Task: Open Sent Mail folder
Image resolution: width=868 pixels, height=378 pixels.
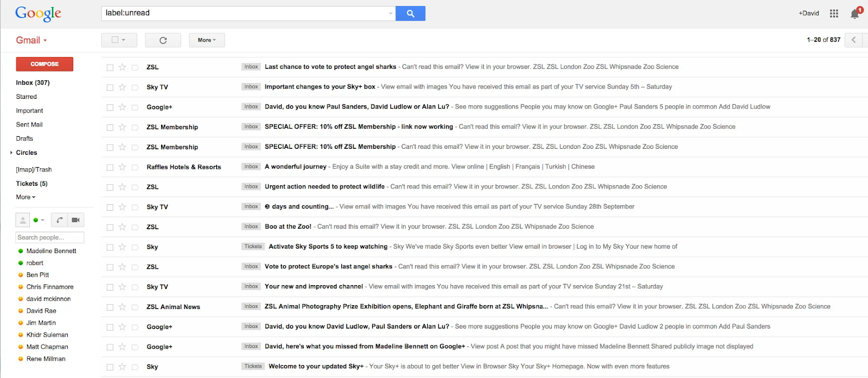Action: coord(29,124)
